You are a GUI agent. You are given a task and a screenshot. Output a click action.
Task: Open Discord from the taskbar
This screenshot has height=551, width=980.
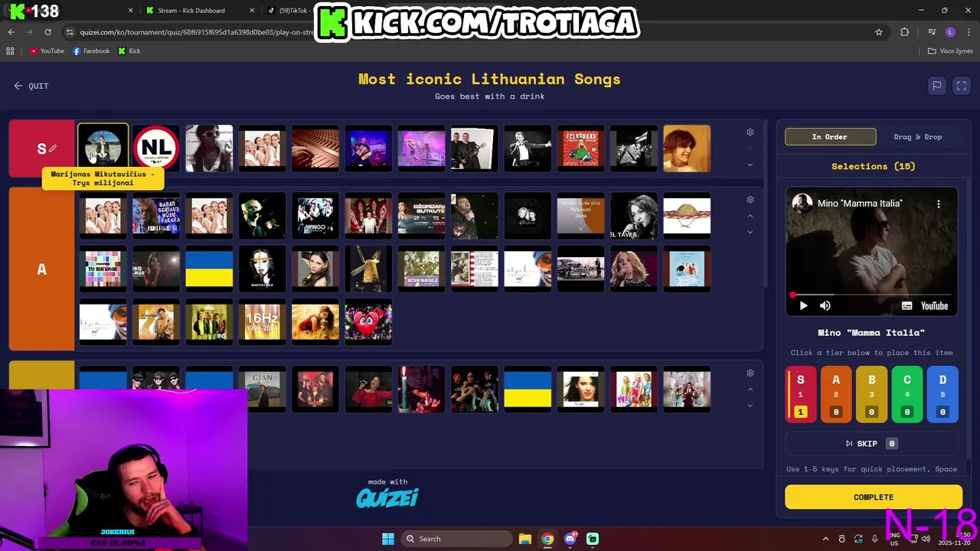(x=570, y=539)
